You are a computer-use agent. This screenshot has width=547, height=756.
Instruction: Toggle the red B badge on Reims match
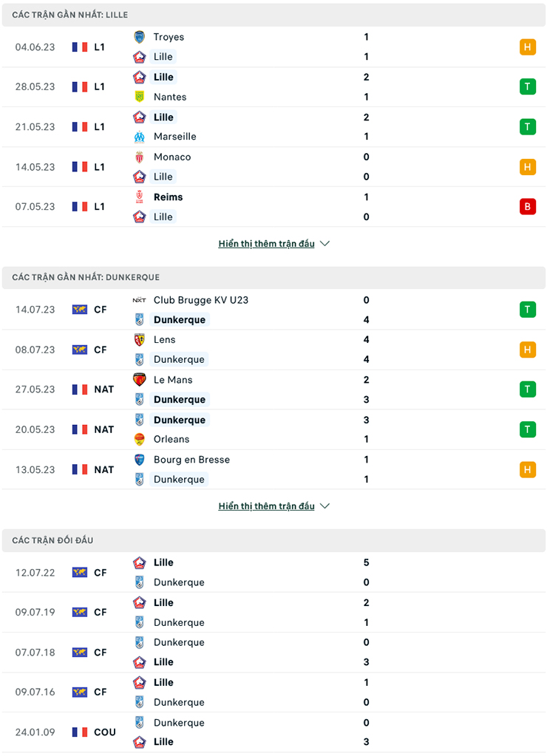pyautogui.click(x=528, y=207)
